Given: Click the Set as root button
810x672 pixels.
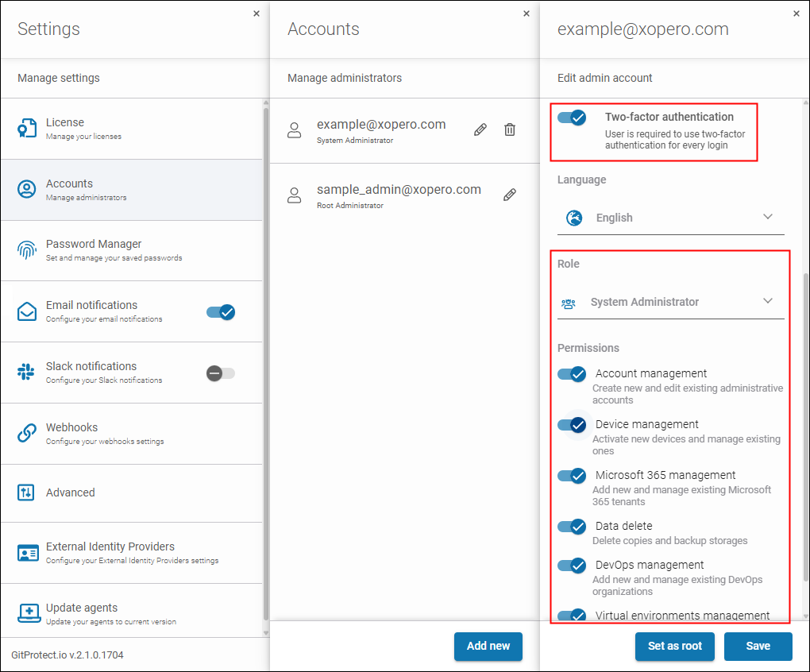Looking at the screenshot, I should pos(674,647).
